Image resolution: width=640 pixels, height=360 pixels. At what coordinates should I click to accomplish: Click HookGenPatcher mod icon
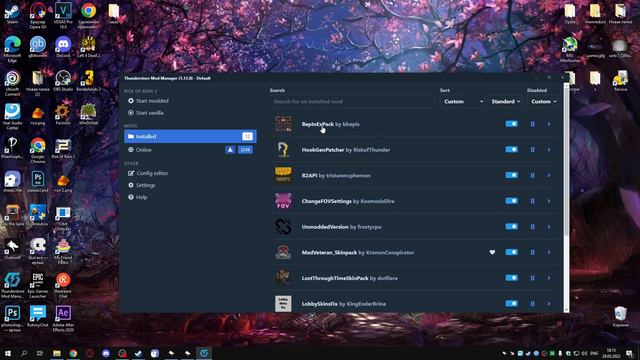(283, 150)
